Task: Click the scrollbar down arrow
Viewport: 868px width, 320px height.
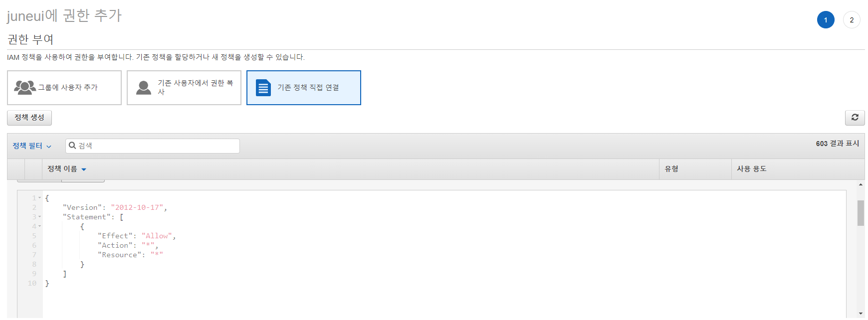Action: [x=861, y=314]
